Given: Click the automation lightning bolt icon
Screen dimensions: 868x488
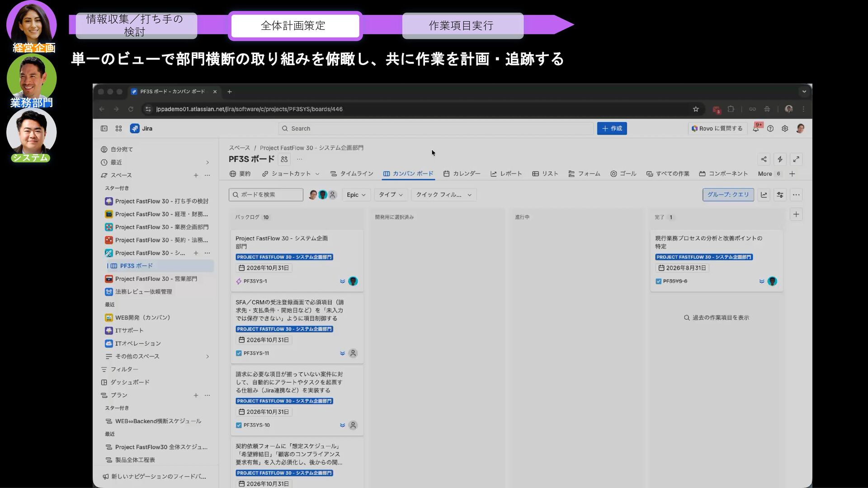Looking at the screenshot, I should (x=780, y=159).
